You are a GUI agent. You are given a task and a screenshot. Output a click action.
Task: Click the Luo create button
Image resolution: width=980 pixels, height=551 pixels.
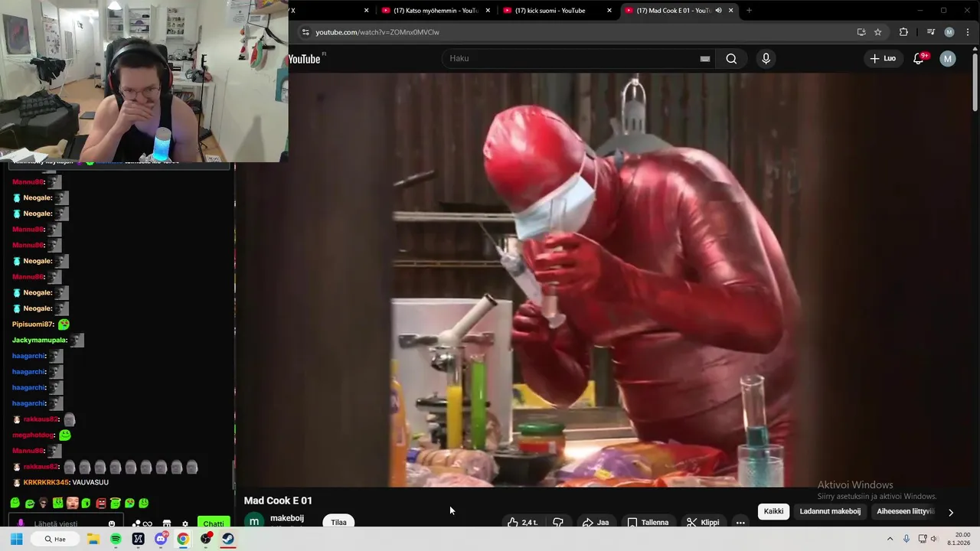point(883,59)
